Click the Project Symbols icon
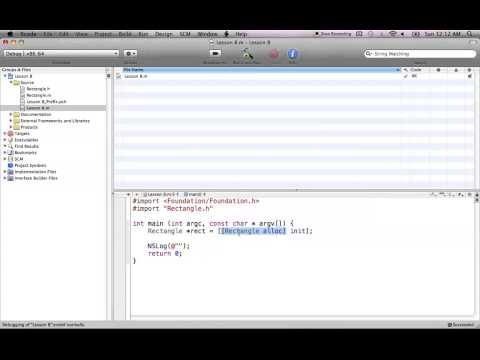The image size is (480, 360). coord(10,165)
